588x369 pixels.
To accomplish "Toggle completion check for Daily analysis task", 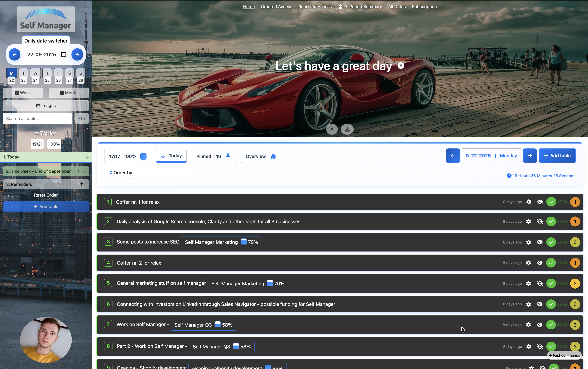I will pos(551,222).
